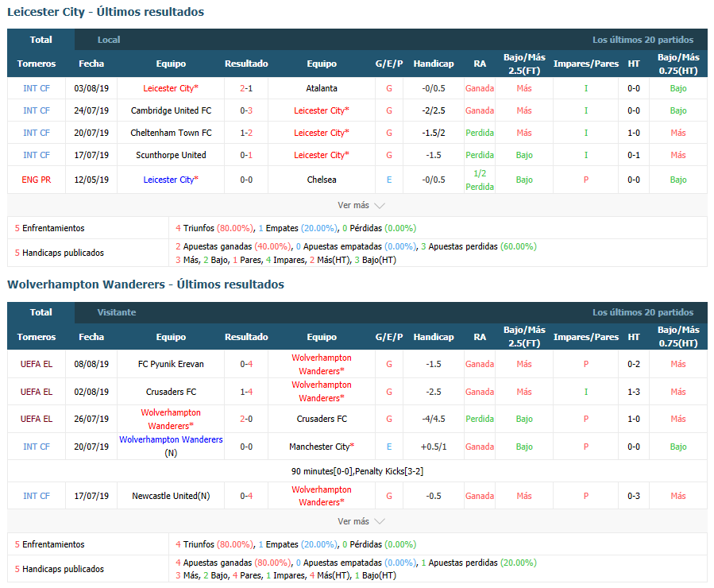Image resolution: width=714 pixels, height=588 pixels.
Task: Select Total tab in Leicester City table
Action: (x=41, y=40)
